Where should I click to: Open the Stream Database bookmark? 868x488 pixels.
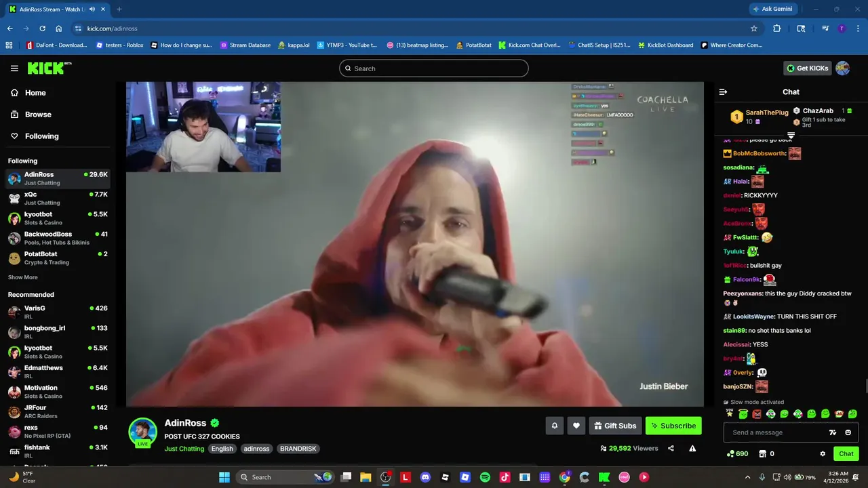point(245,45)
